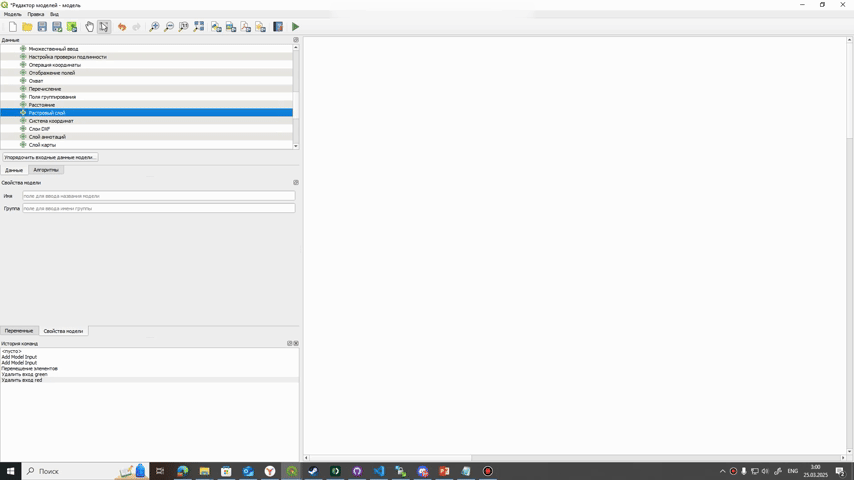
Task: Click the model name (Имя) input field
Action: (x=158, y=196)
